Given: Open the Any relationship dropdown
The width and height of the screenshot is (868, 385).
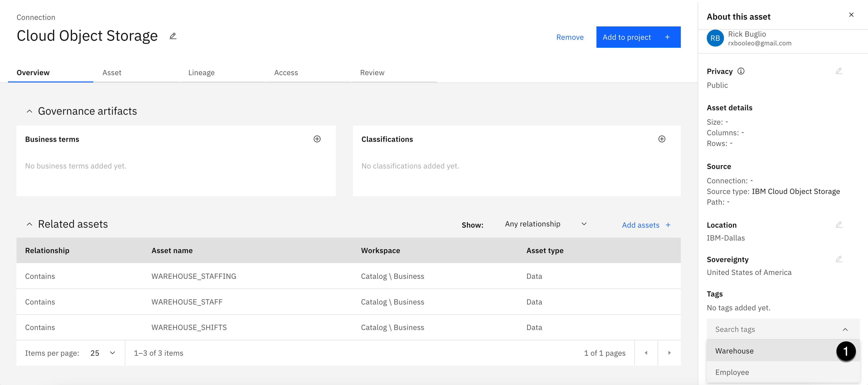Looking at the screenshot, I should [x=545, y=224].
